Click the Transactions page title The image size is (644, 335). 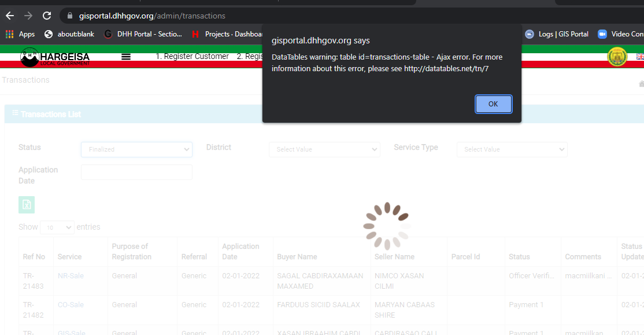(x=25, y=80)
